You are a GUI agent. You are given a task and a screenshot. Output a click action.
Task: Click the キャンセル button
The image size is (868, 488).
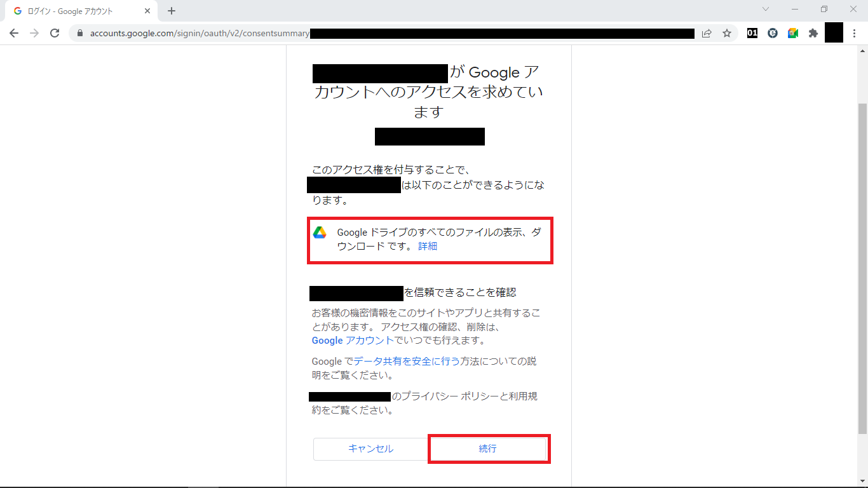(370, 449)
